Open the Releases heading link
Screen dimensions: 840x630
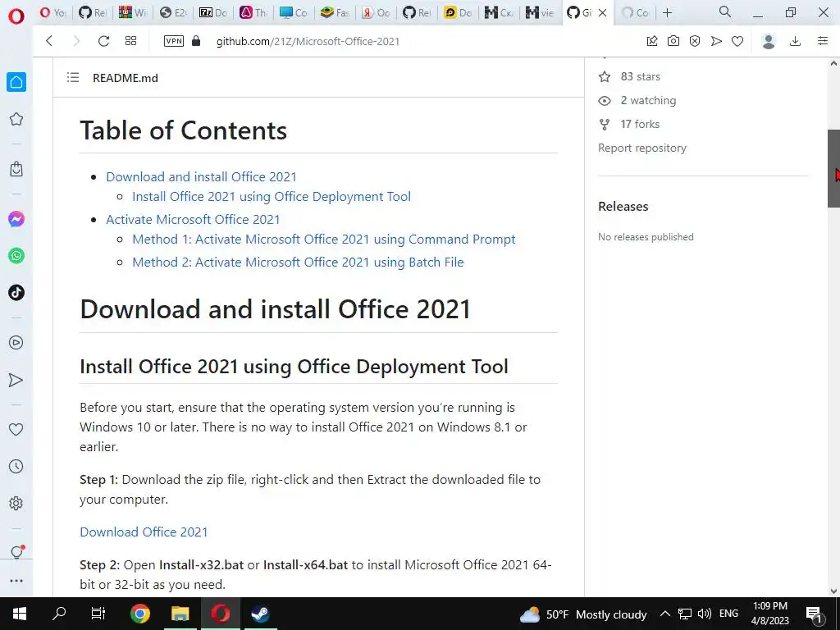tap(623, 206)
